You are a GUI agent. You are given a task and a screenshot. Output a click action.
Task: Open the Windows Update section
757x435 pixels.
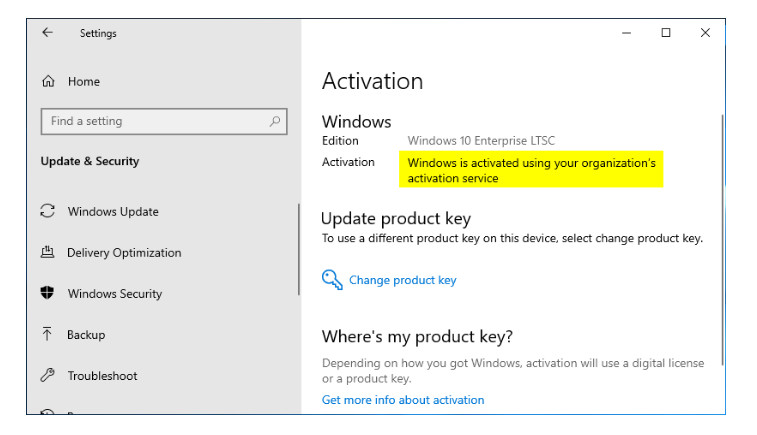113,211
